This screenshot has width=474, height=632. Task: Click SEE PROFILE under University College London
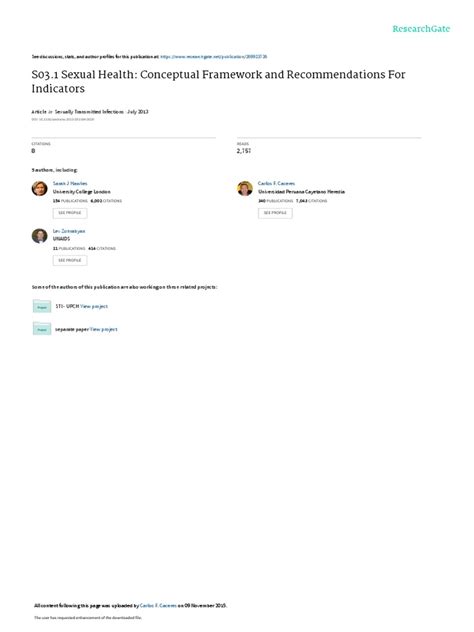70,213
